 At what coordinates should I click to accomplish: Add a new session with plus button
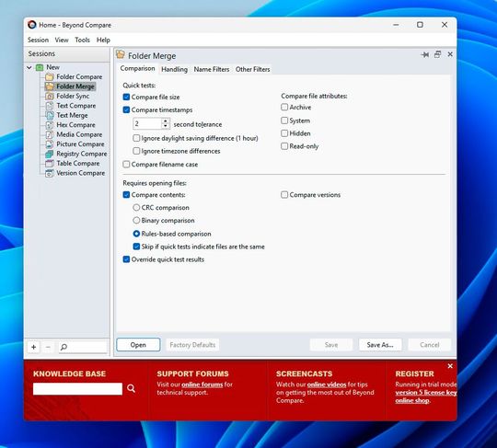pyautogui.click(x=34, y=347)
